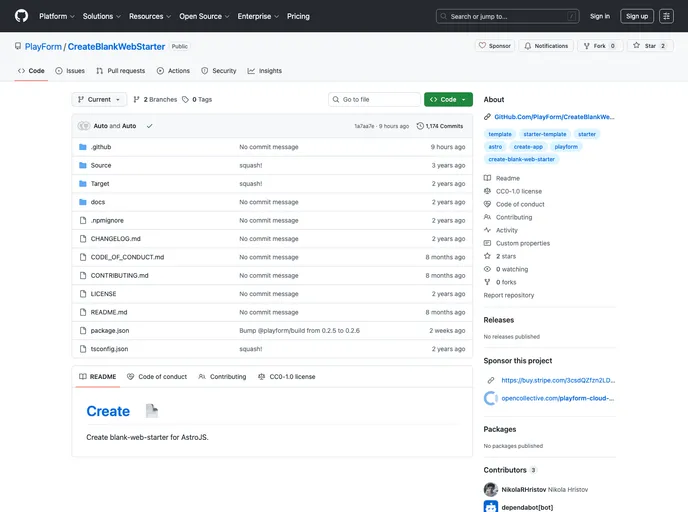This screenshot has height=512, width=688.
Task: Click the commit status checkmark icon
Action: tap(149, 126)
